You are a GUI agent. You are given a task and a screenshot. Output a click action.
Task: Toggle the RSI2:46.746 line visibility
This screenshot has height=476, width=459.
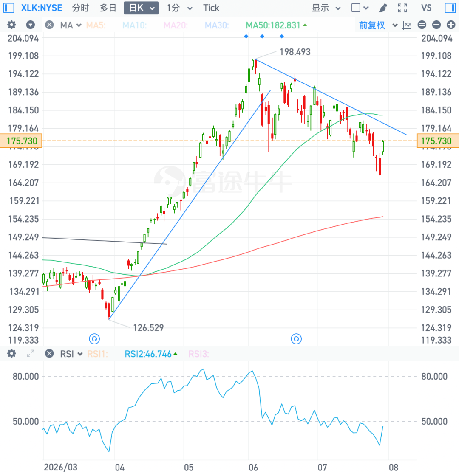point(151,354)
